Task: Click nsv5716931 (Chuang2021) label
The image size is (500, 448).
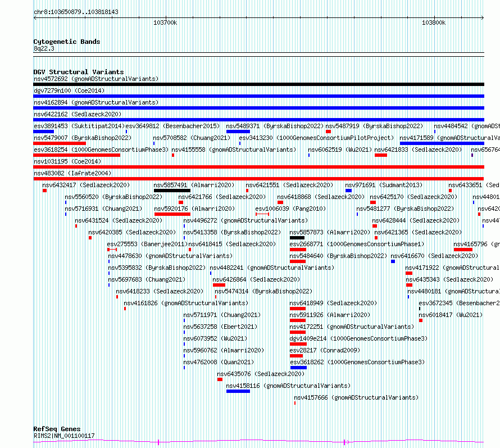Action: (103, 209)
